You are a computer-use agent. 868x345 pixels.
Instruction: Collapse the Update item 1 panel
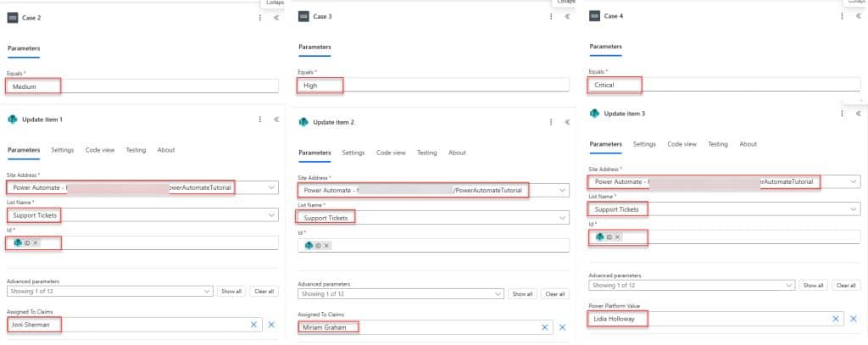[x=276, y=119]
